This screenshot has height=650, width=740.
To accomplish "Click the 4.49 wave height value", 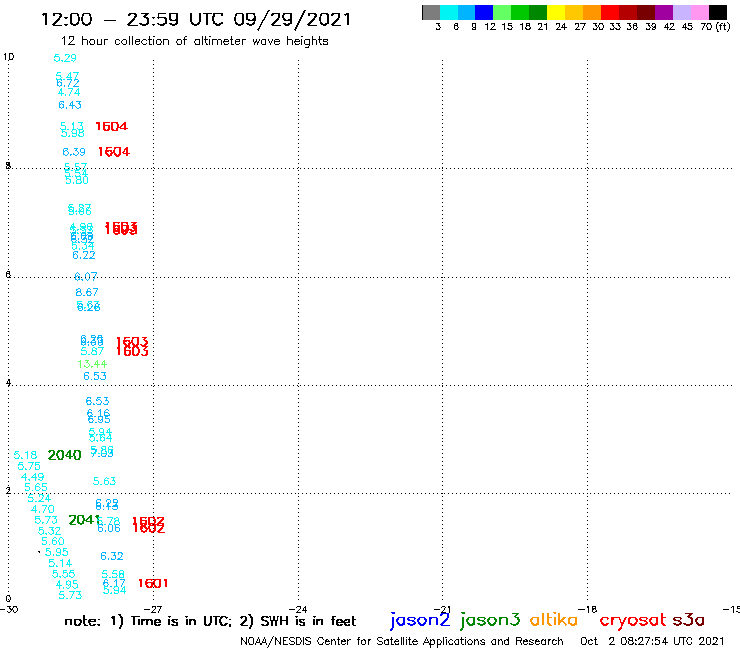I will coord(33,477).
